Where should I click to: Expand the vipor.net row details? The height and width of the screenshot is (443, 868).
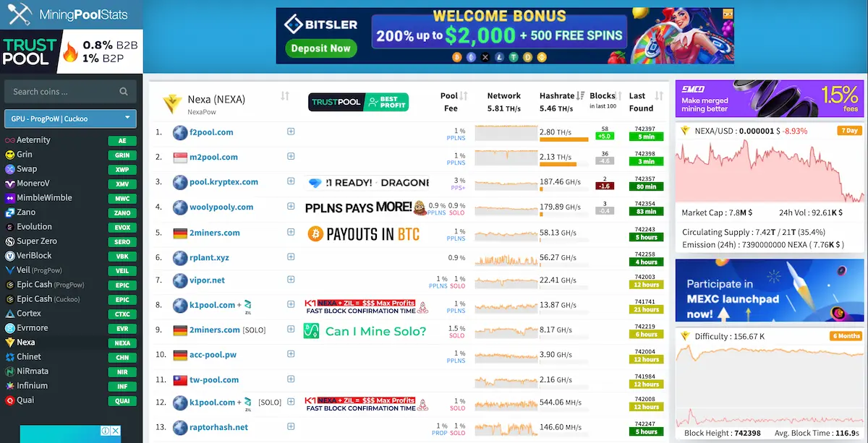point(291,279)
